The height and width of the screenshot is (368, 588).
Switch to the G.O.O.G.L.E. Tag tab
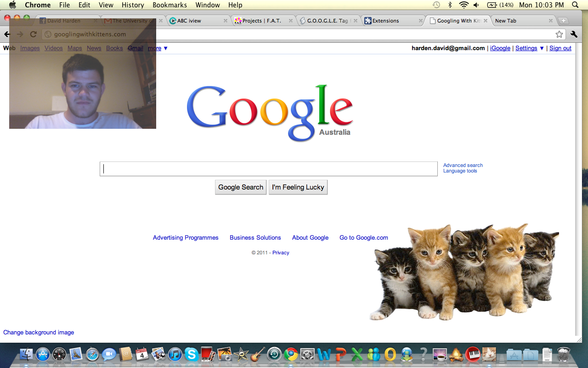click(x=328, y=21)
